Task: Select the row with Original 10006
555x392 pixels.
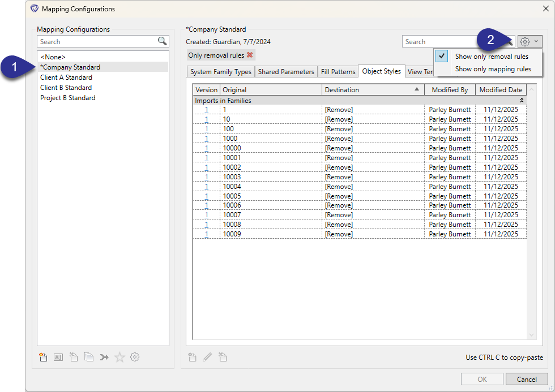Action: pyautogui.click(x=360, y=205)
